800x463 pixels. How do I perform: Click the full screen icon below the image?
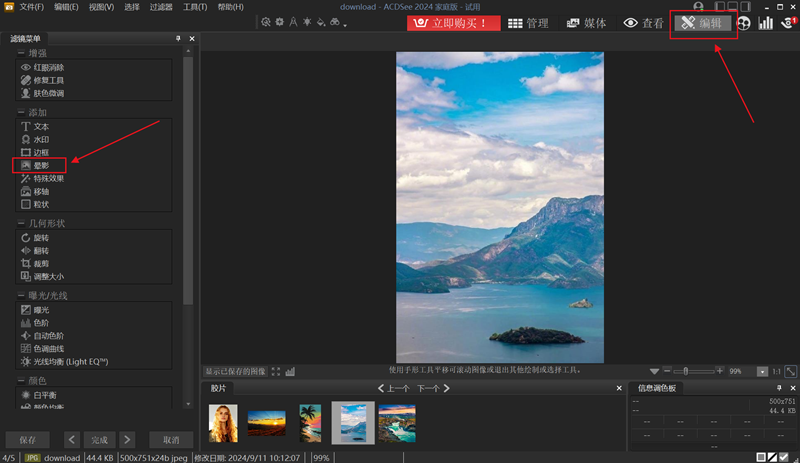click(x=276, y=371)
